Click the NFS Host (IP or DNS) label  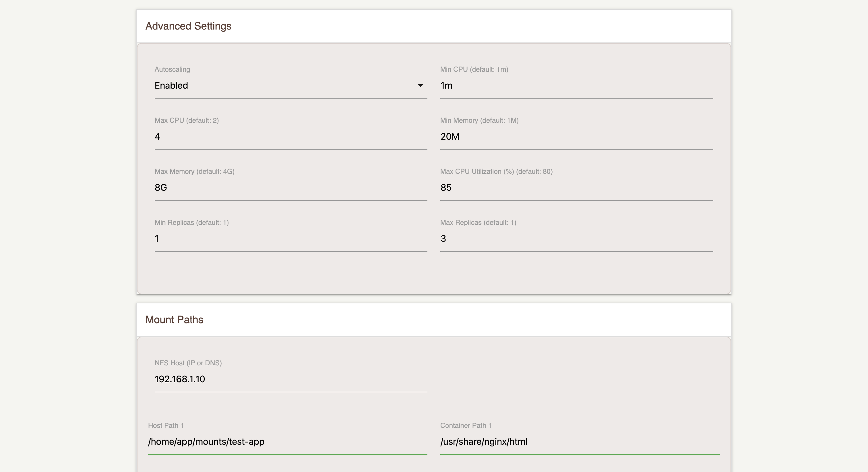tap(188, 363)
